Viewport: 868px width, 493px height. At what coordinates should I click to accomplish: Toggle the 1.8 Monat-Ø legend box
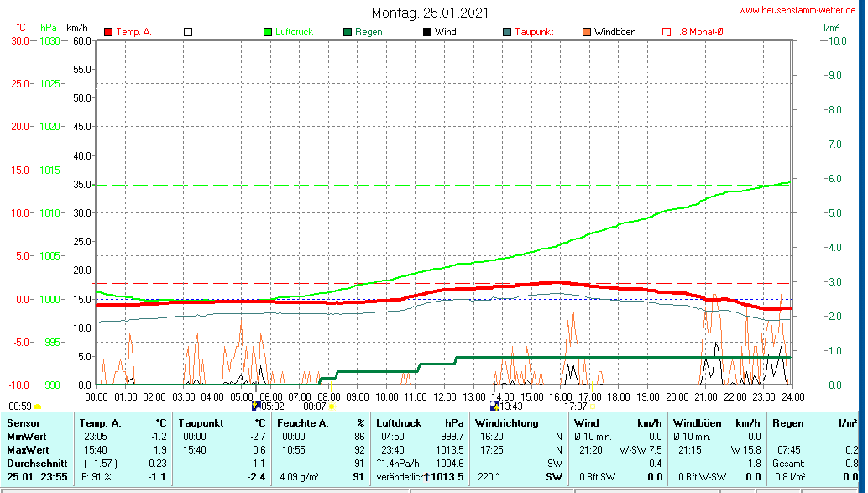tap(667, 32)
